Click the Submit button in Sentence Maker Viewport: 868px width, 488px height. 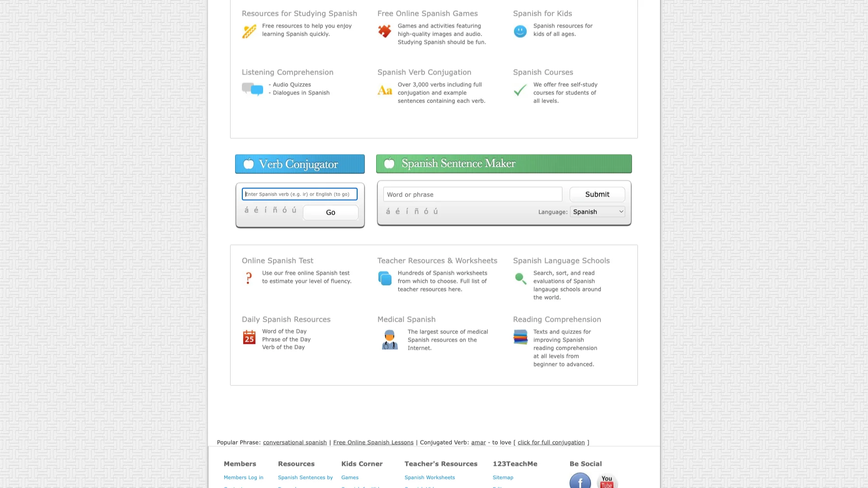597,194
